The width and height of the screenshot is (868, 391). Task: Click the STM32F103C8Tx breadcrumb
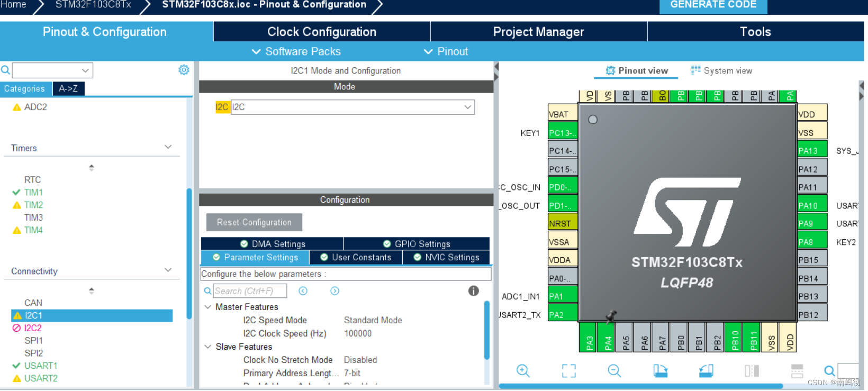pos(93,5)
